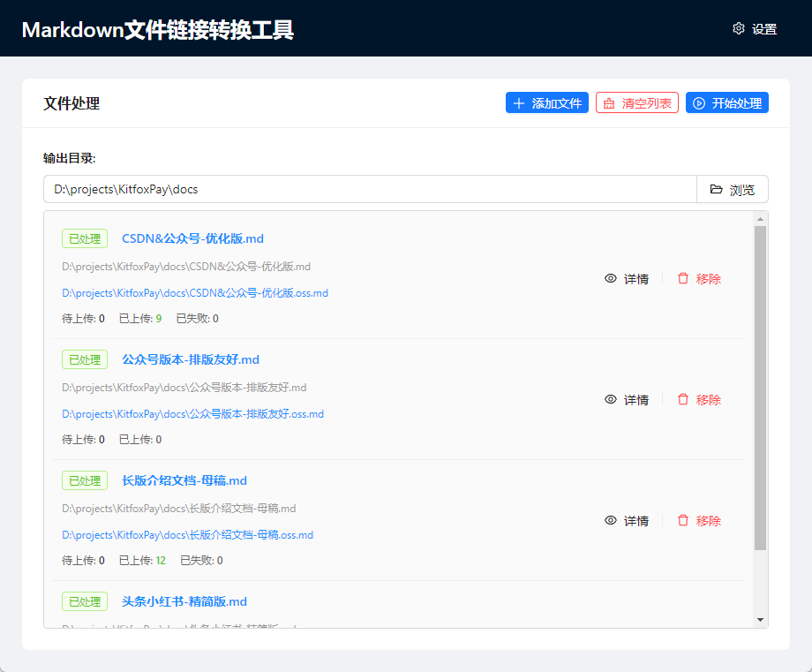This screenshot has height=672, width=812.
Task: Open the settings gear icon
Action: point(739,28)
